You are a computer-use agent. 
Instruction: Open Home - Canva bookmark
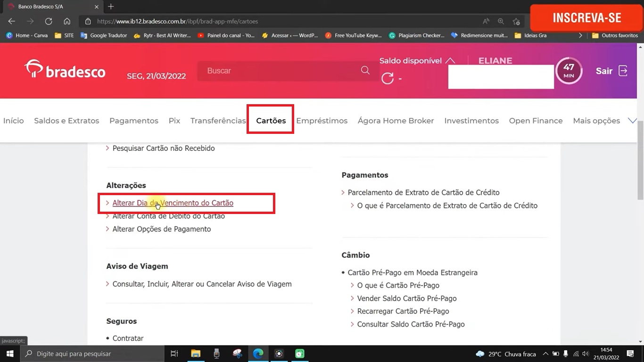tap(27, 35)
